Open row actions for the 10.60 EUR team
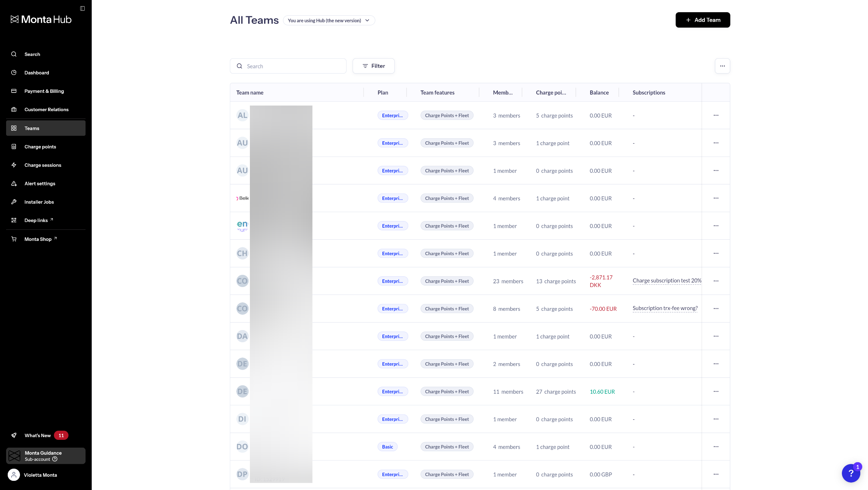 716,391
